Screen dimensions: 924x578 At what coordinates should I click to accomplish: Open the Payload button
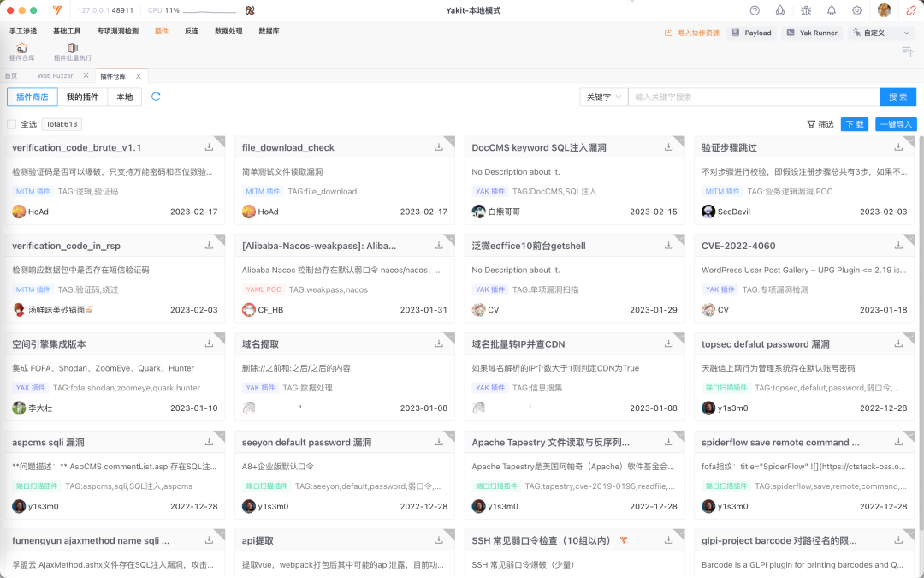pos(752,33)
